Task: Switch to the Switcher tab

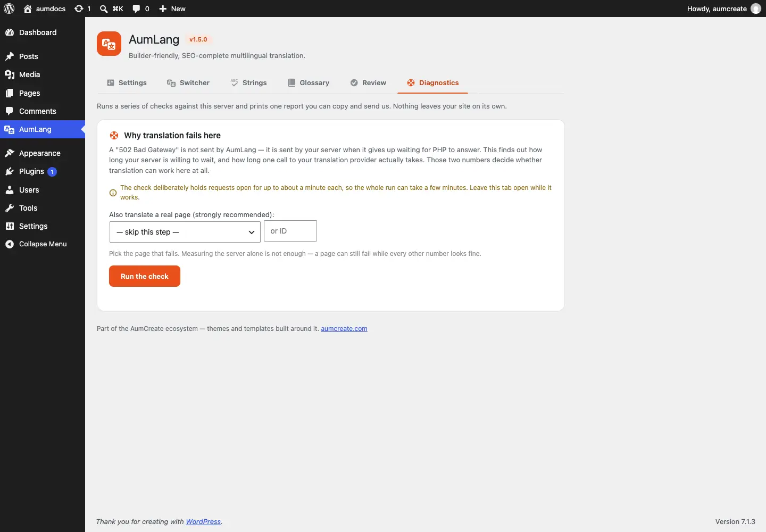Action: point(188,83)
